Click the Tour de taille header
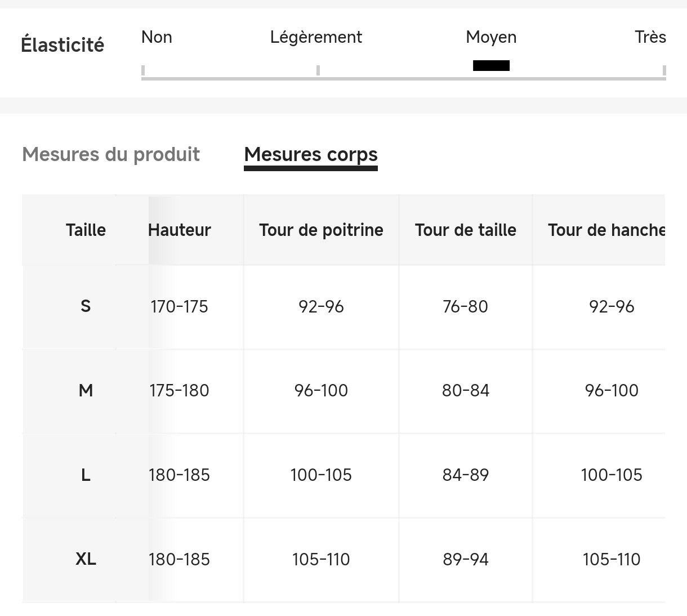The width and height of the screenshot is (687, 616). (x=466, y=230)
